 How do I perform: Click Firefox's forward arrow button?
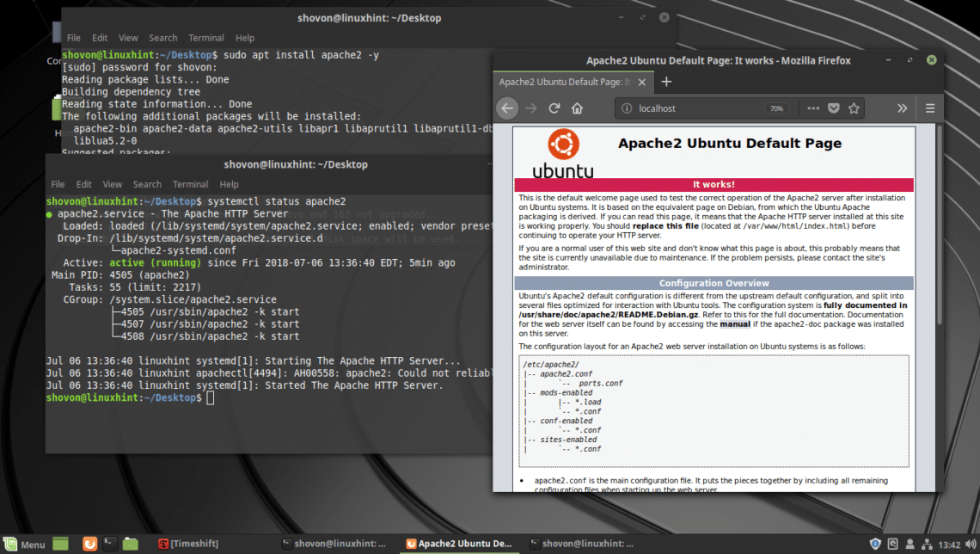[x=531, y=108]
